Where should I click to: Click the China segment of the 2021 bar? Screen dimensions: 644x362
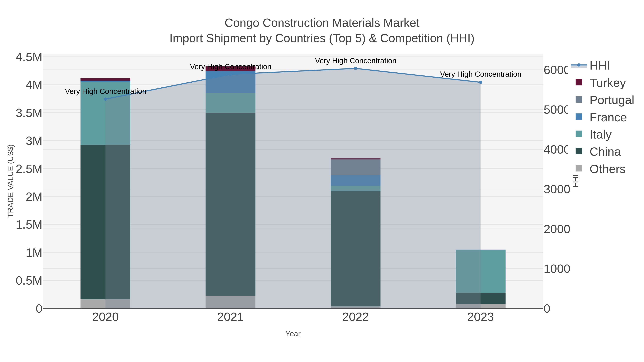click(x=231, y=204)
